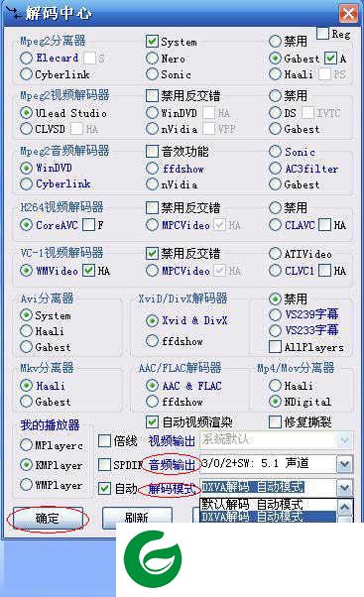Viewport: 364px width, 597px height.
Task: Select Haali Mp4/Mov splitter radio
Action: [275, 386]
